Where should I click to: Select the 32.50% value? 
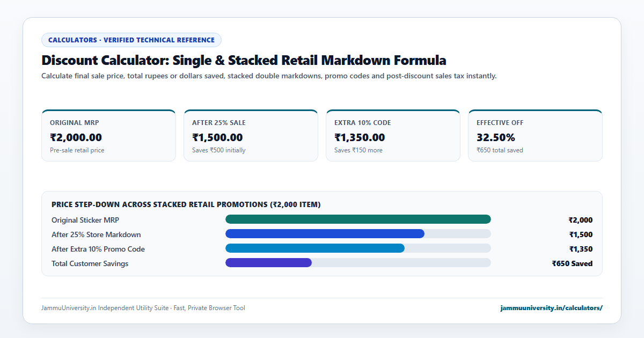tap(496, 137)
